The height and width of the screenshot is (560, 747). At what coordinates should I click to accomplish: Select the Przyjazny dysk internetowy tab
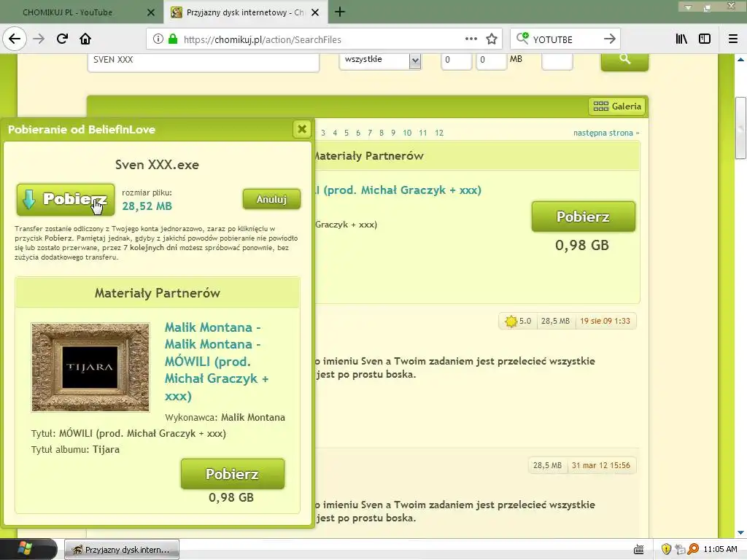245,12
